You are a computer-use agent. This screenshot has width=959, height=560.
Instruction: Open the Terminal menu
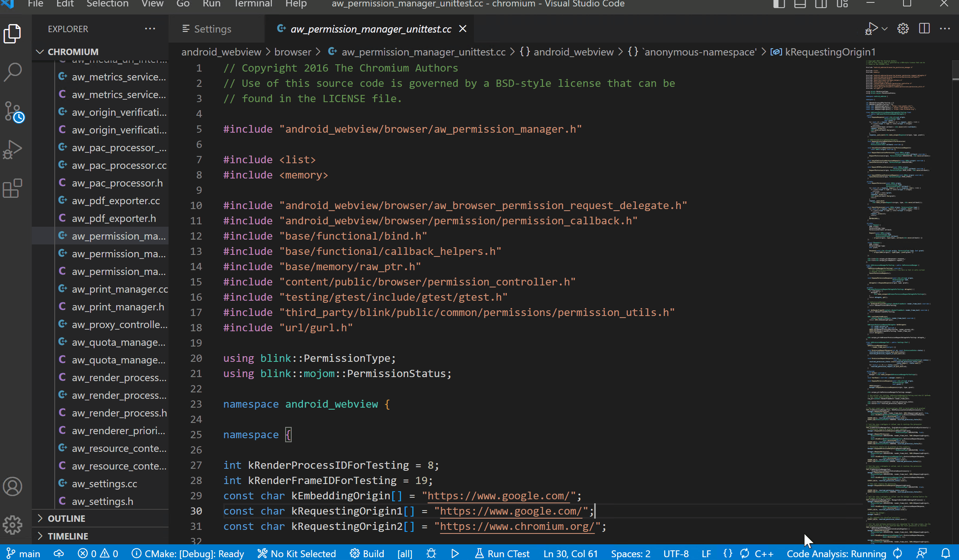pyautogui.click(x=253, y=4)
